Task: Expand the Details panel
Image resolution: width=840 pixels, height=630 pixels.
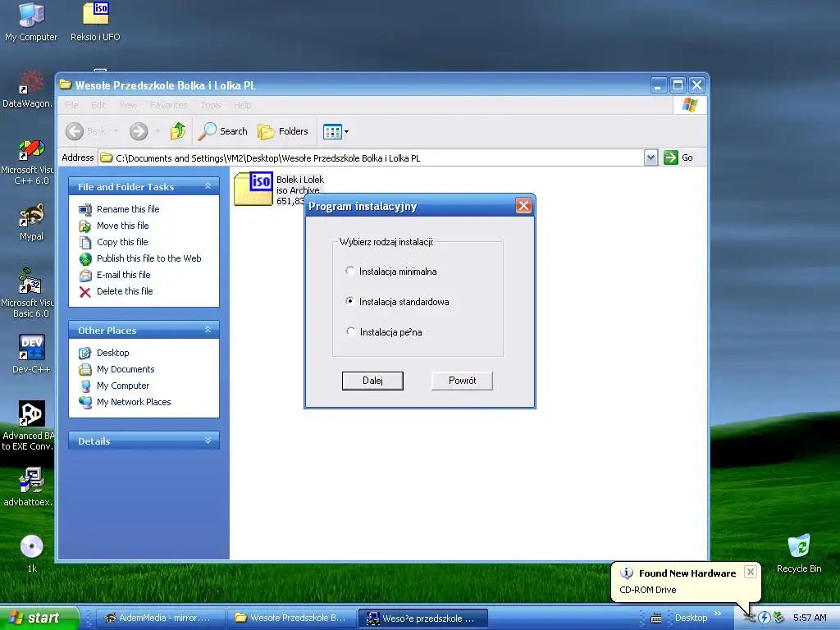Action: point(208,441)
